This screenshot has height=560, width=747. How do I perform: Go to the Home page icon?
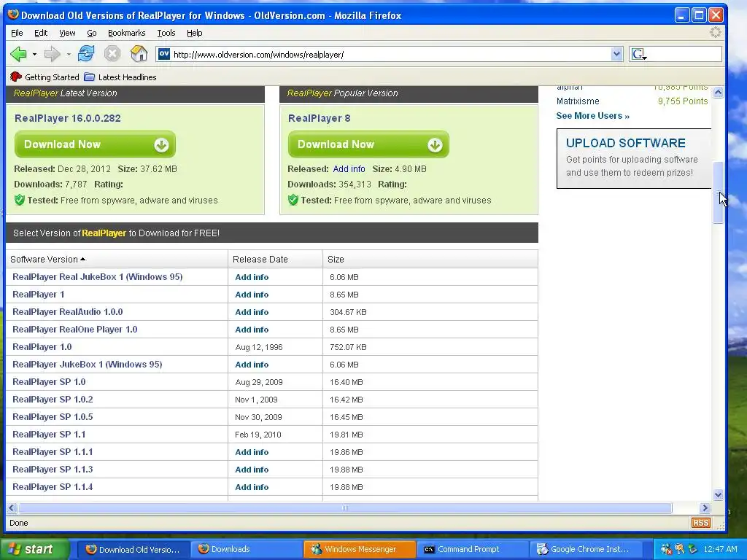[139, 54]
